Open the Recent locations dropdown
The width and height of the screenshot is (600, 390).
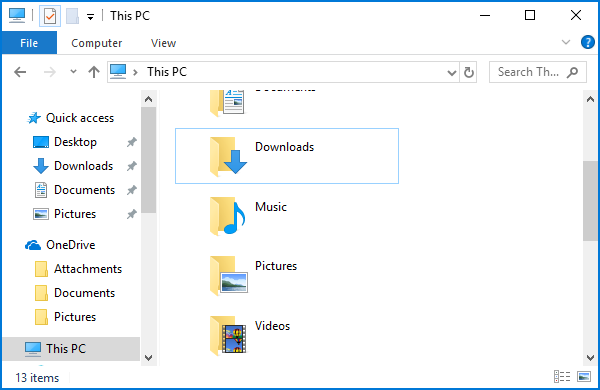pos(73,72)
